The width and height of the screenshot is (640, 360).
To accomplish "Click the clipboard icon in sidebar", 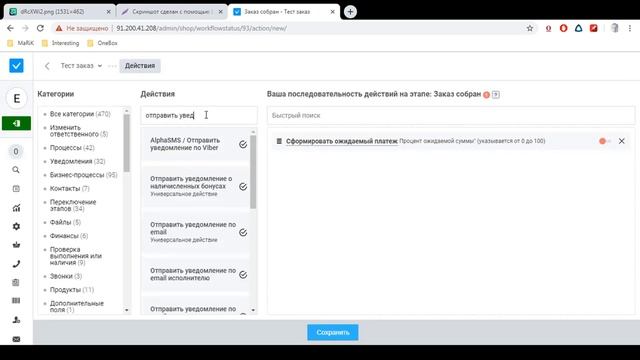I will point(16,282).
